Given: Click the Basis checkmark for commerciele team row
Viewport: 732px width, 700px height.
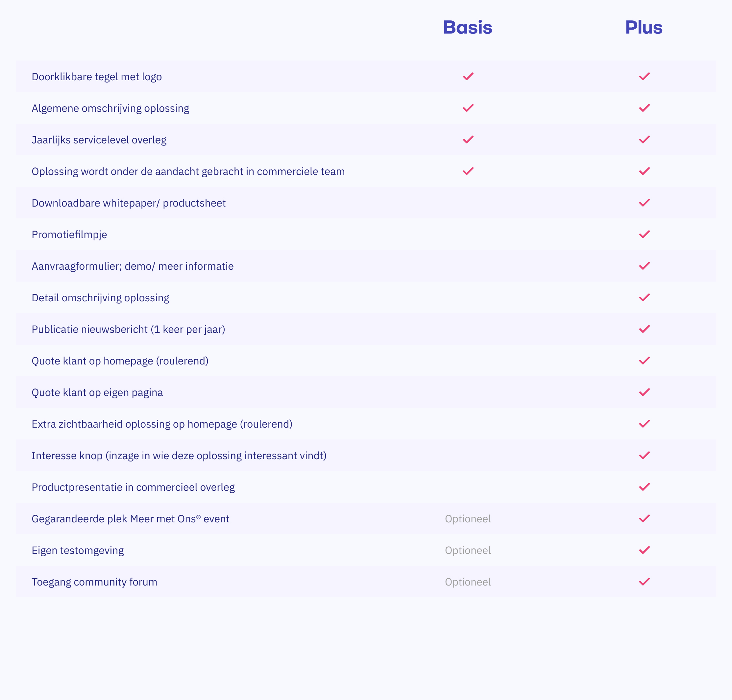Looking at the screenshot, I should tap(468, 171).
